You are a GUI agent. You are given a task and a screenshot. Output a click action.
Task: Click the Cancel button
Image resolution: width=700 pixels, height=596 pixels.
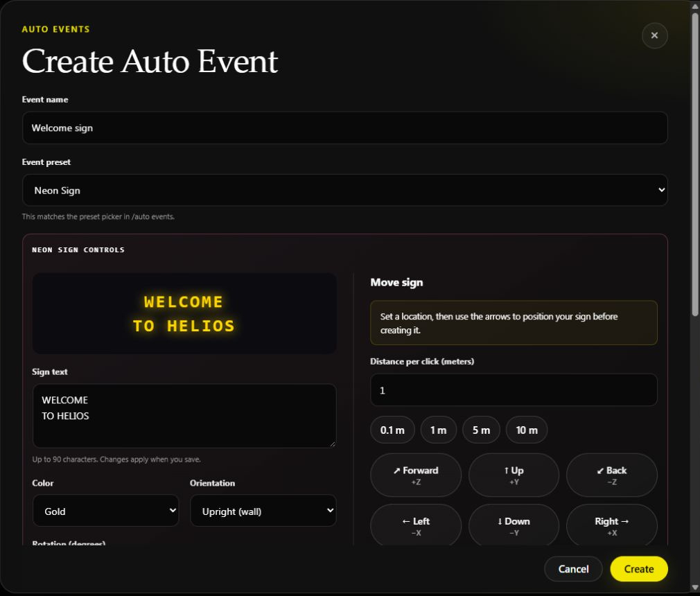(573, 569)
